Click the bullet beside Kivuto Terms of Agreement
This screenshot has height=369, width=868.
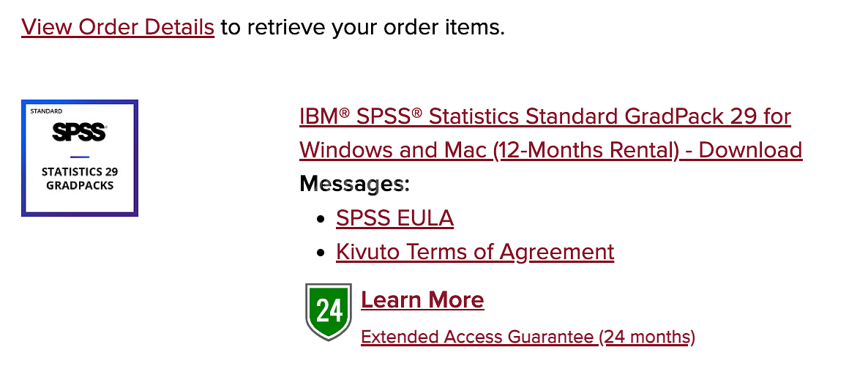pos(321,253)
